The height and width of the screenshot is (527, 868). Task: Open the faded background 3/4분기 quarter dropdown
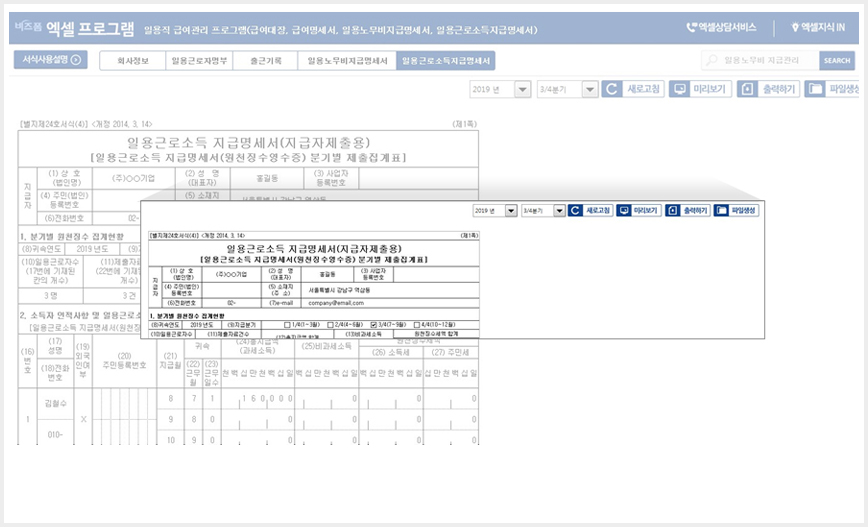tap(590, 89)
